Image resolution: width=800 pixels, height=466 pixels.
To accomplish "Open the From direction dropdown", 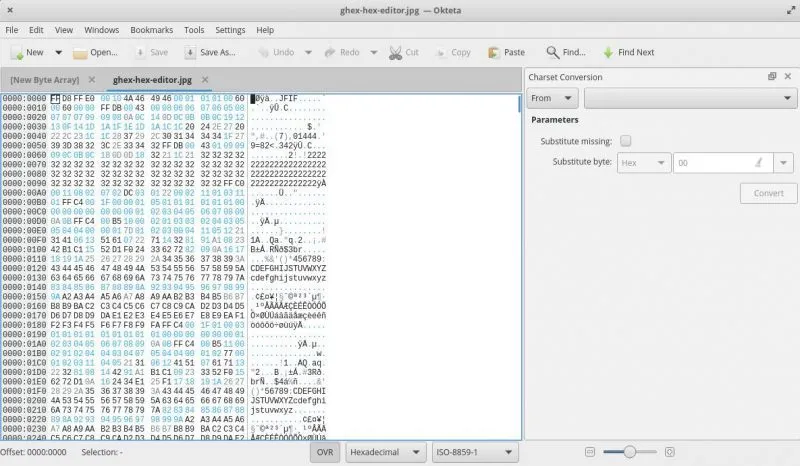I will coord(553,98).
